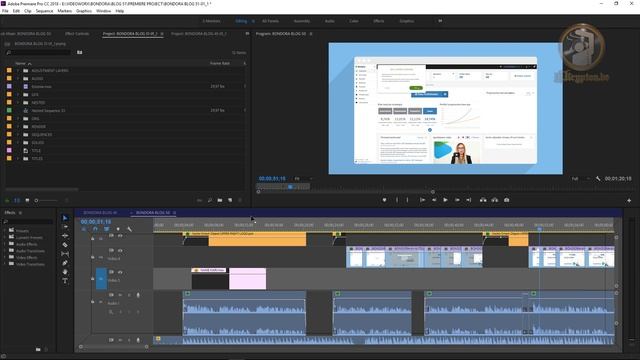
Task: Open the Markers menu
Action: 64,11
